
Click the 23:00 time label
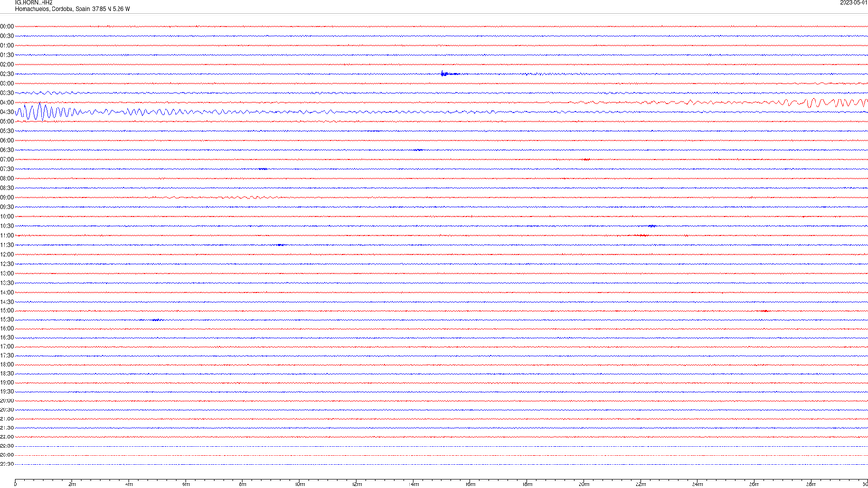tap(6, 455)
